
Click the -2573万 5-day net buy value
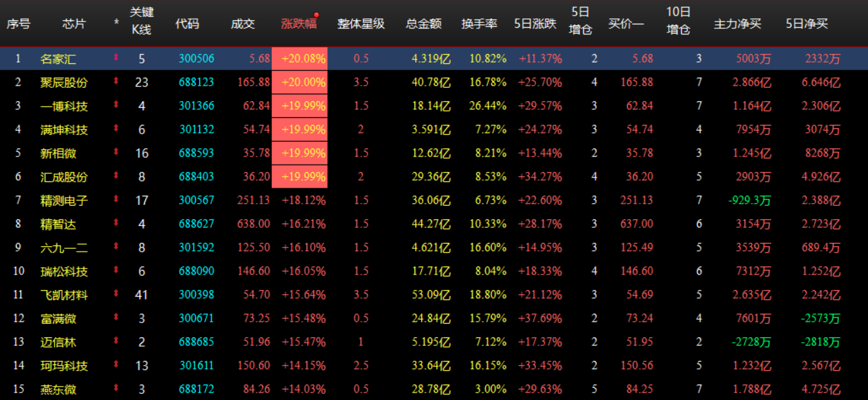(x=821, y=318)
